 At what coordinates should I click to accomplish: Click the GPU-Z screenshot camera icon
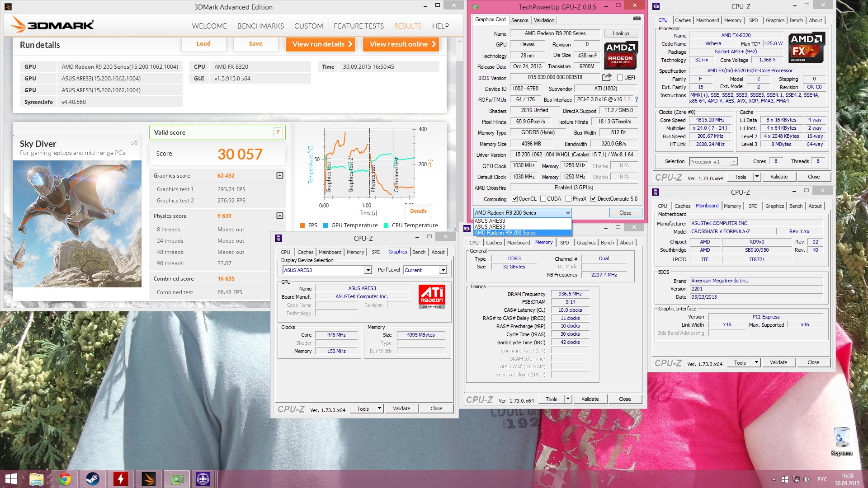(637, 19)
